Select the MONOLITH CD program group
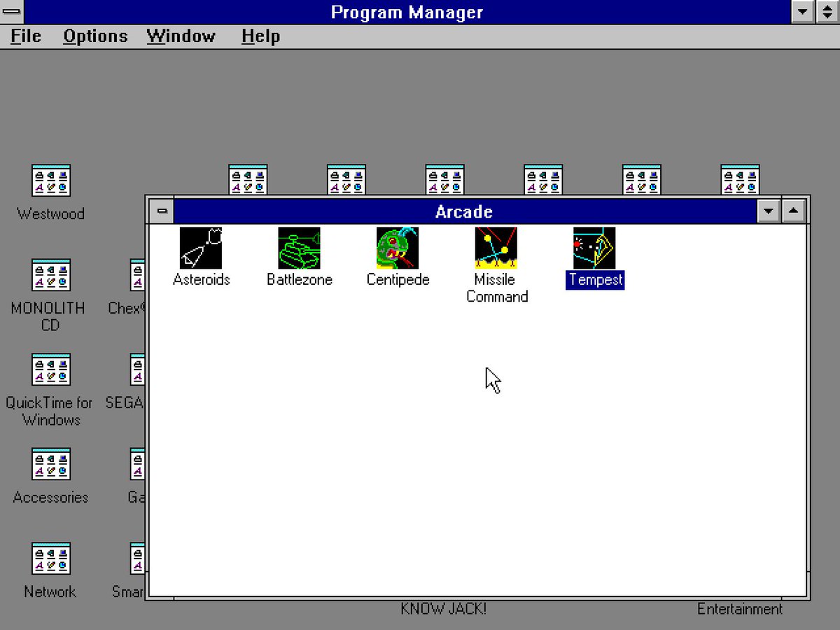 point(51,275)
